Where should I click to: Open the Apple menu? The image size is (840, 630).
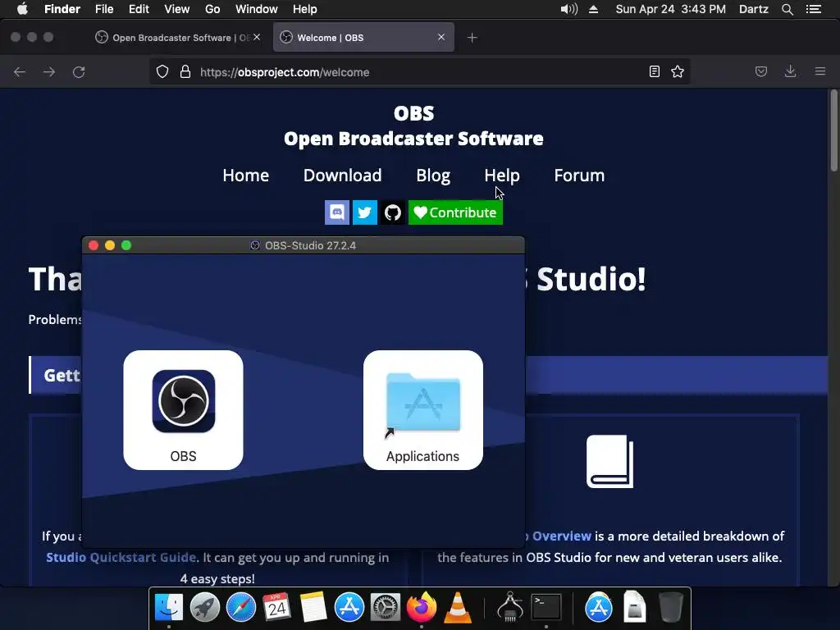point(22,9)
